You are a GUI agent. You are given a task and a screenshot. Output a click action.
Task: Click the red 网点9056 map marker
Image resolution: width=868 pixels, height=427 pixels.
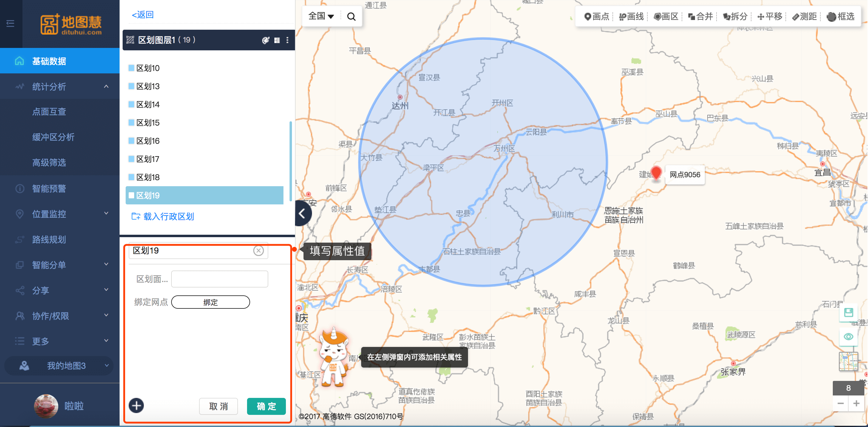click(x=656, y=173)
